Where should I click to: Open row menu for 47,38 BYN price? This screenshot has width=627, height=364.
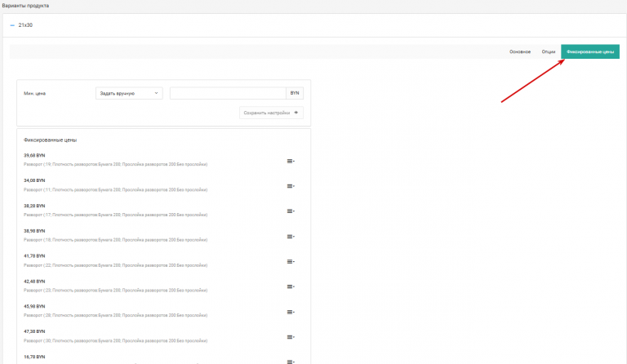point(291,337)
